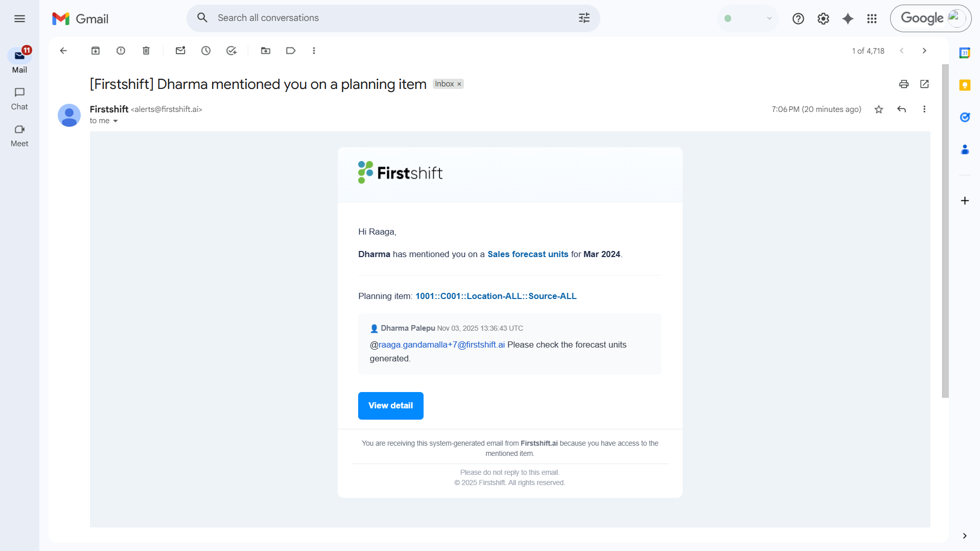Viewport: 980px width, 551px height.
Task: Open Contacts in the side panel
Action: coord(965,149)
